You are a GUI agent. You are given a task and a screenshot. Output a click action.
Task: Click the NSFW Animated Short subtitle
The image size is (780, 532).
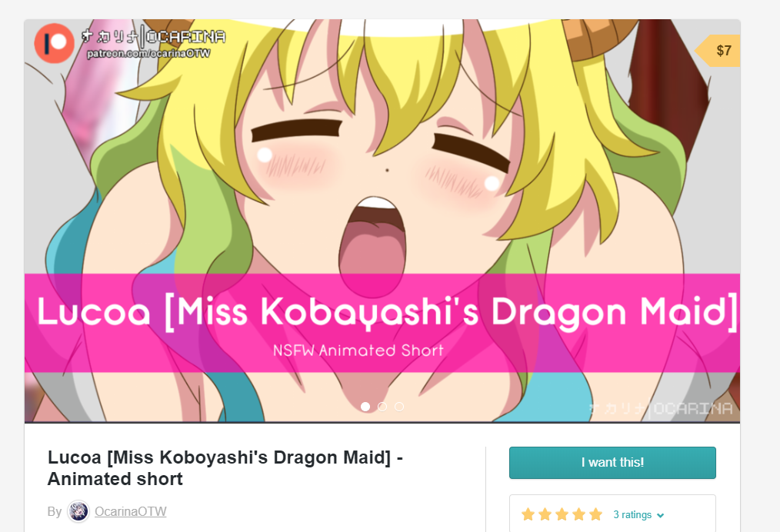coord(358,351)
